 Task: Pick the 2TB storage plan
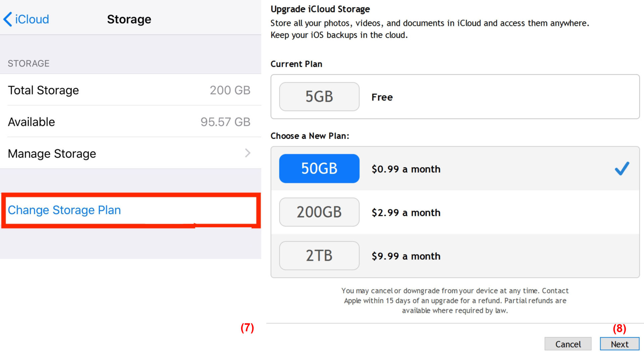click(319, 256)
